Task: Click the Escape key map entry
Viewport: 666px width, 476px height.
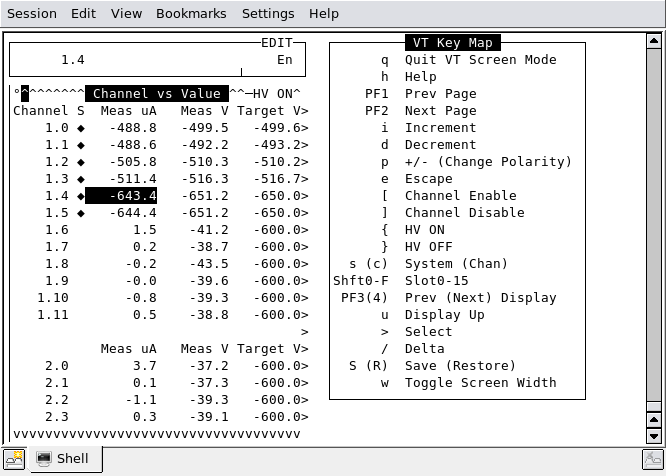Action: pyautogui.click(x=429, y=179)
